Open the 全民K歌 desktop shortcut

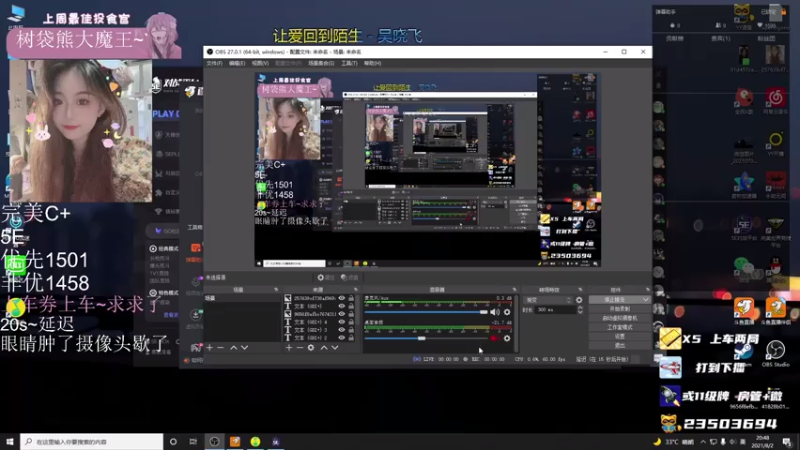coord(744,101)
